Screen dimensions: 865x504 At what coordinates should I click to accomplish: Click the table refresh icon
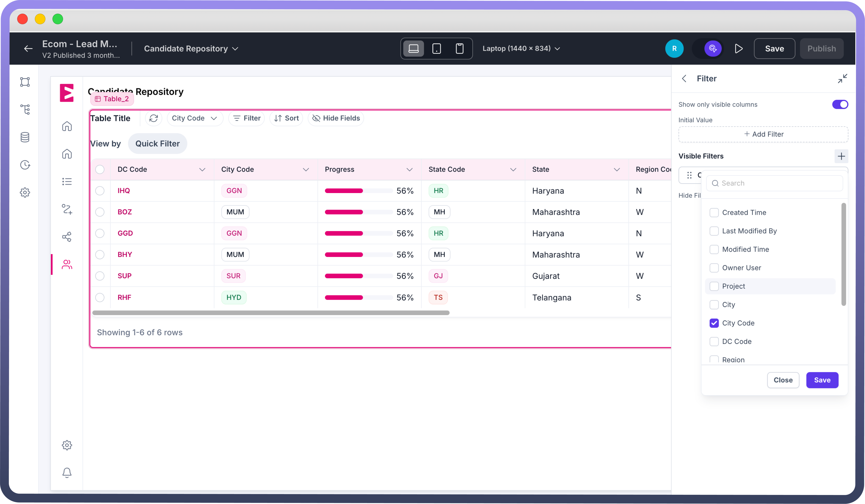pyautogui.click(x=153, y=118)
